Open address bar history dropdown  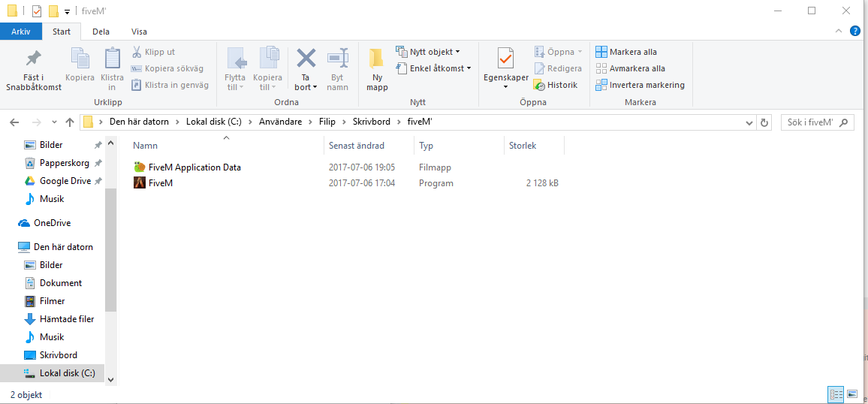(x=749, y=123)
